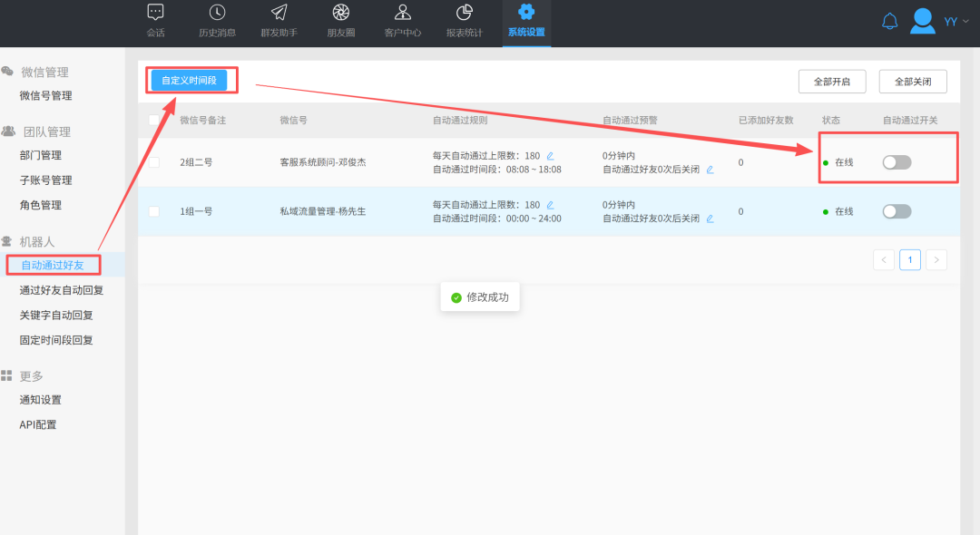Enable auto-pass switch for 1组一号
The width and height of the screenshot is (980, 535).
click(x=897, y=211)
